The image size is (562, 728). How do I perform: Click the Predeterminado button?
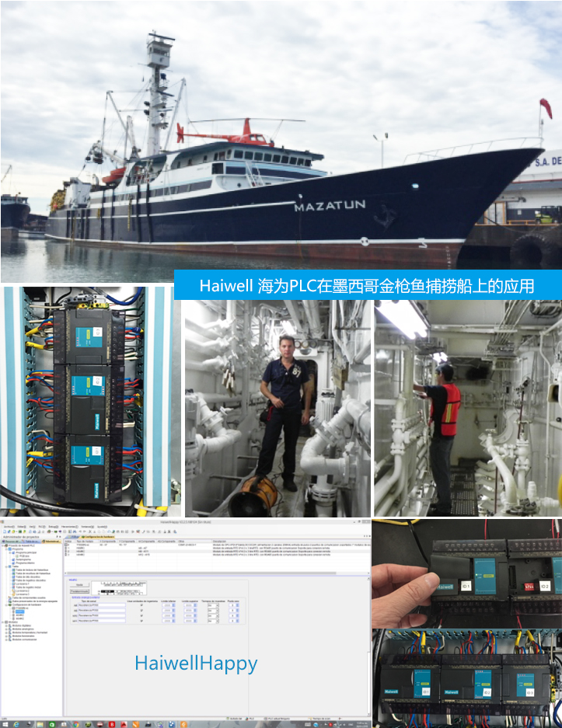click(x=79, y=591)
